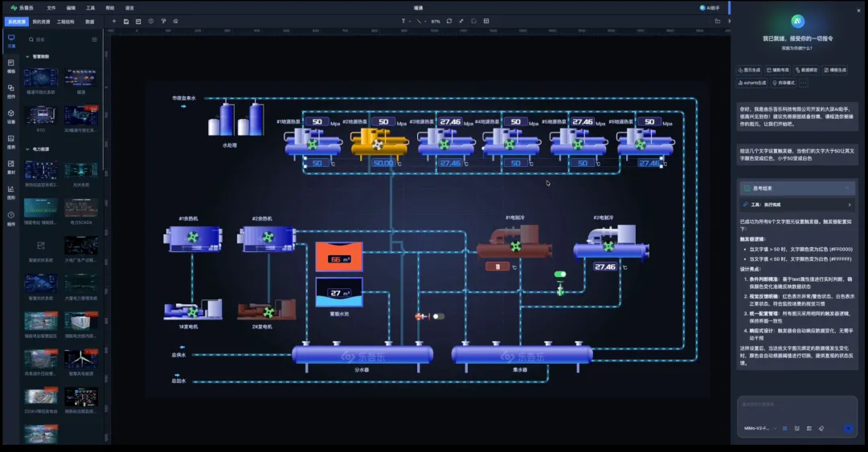The height and width of the screenshot is (452, 868).
Task: Click the more options ellipsis button
Action: pyautogui.click(x=803, y=83)
